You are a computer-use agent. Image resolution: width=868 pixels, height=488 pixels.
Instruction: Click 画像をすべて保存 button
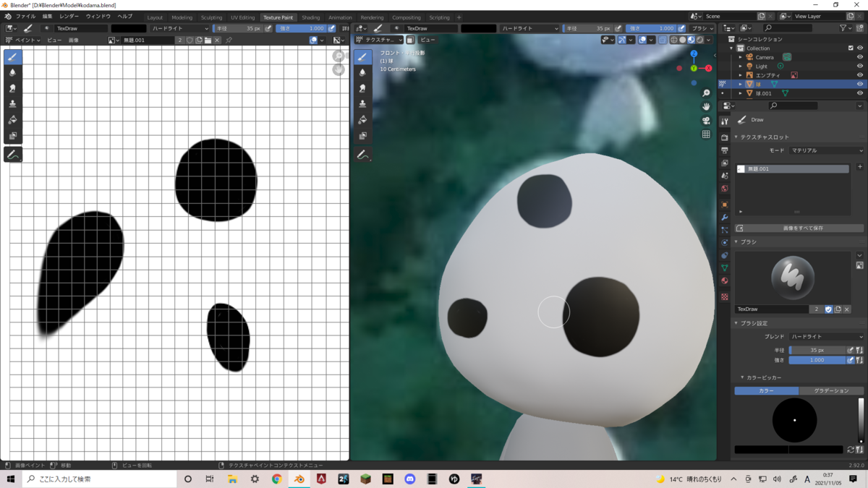pos(799,228)
